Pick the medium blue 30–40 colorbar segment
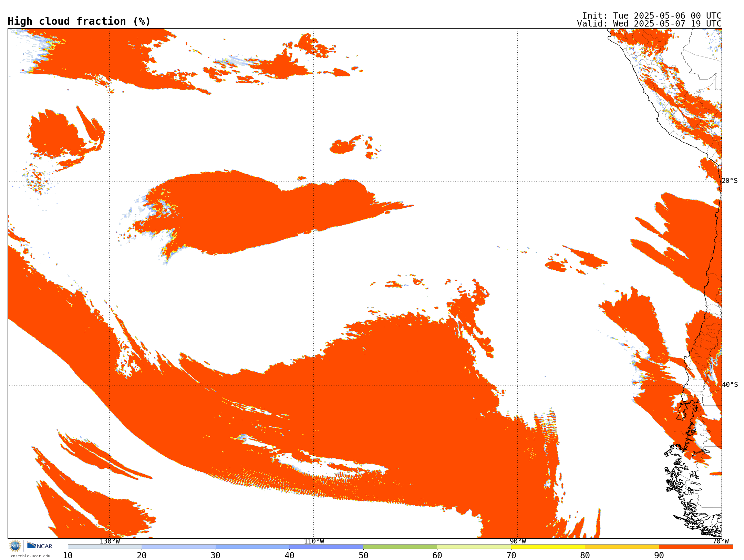Viewport: 744px width, 560px height. pyautogui.click(x=252, y=547)
